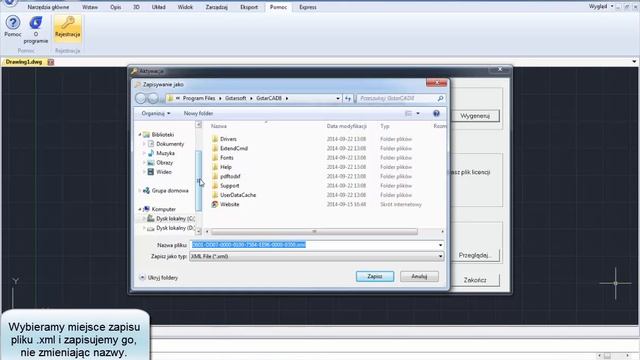Image resolution: width=640 pixels, height=360 pixels.
Task: Go back with the dialog's back arrow
Action: [140, 98]
